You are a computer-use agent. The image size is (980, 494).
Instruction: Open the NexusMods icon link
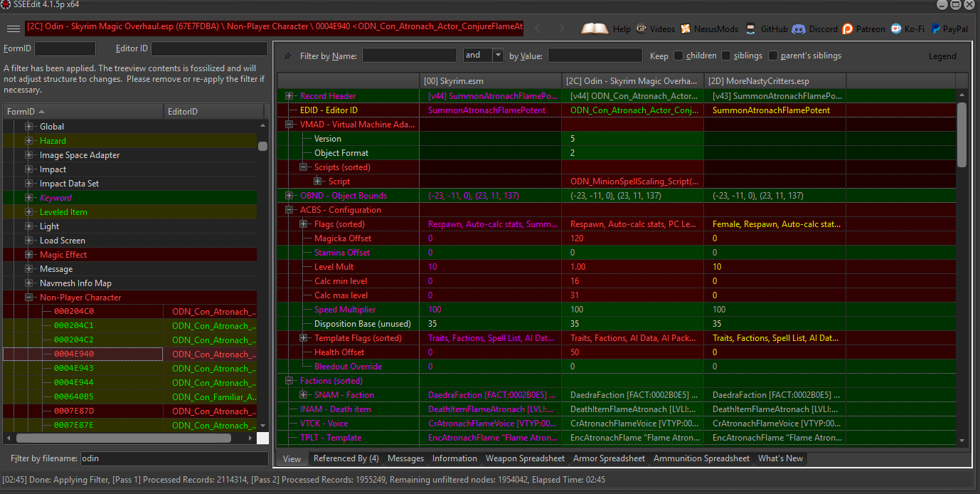[x=686, y=29]
